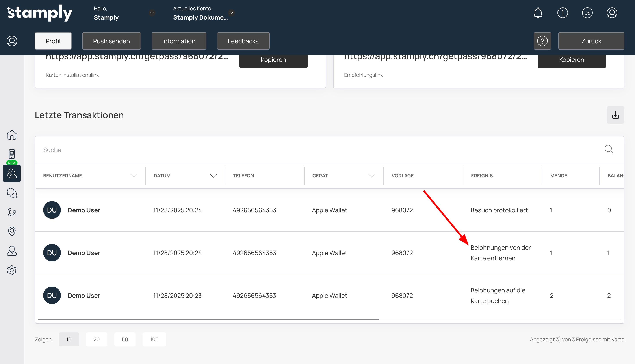The height and width of the screenshot is (364, 635).
Task: Click Kopieren for the Empfehlungslink
Action: (x=571, y=60)
